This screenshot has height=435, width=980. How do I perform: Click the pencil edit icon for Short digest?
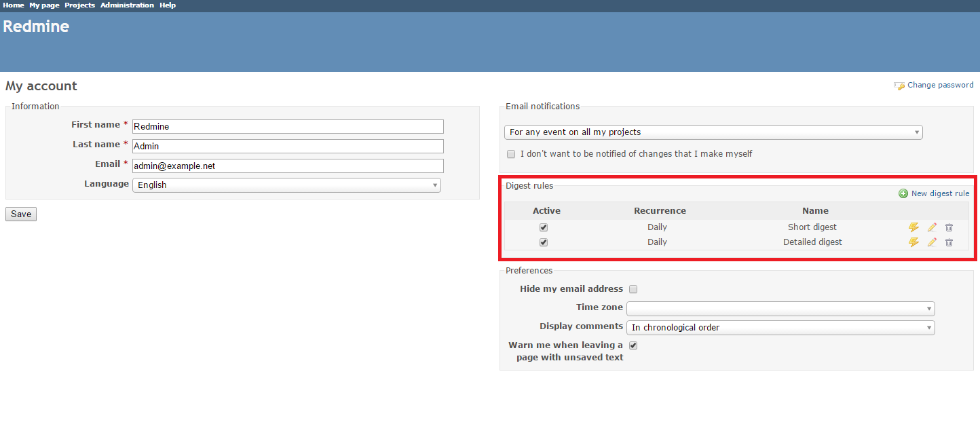932,227
